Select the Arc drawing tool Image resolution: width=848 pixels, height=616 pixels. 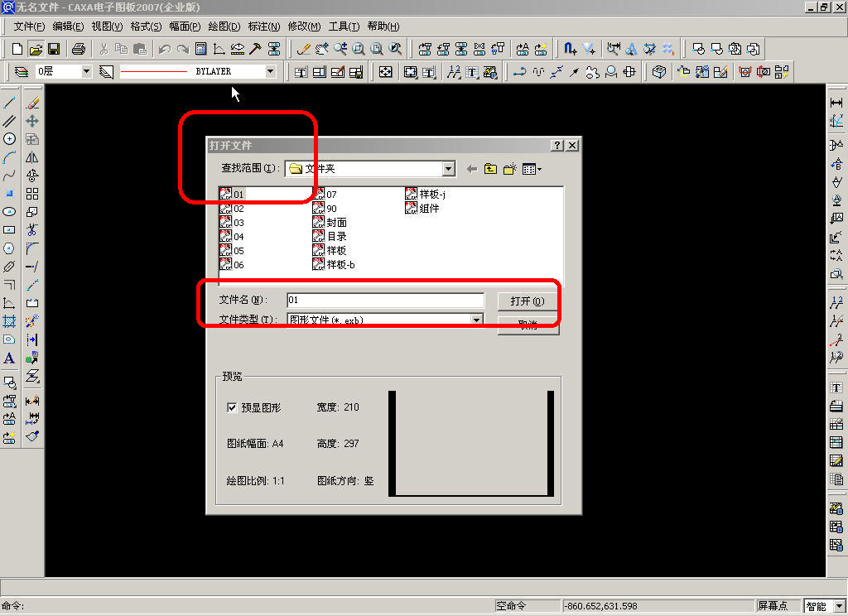(9, 157)
